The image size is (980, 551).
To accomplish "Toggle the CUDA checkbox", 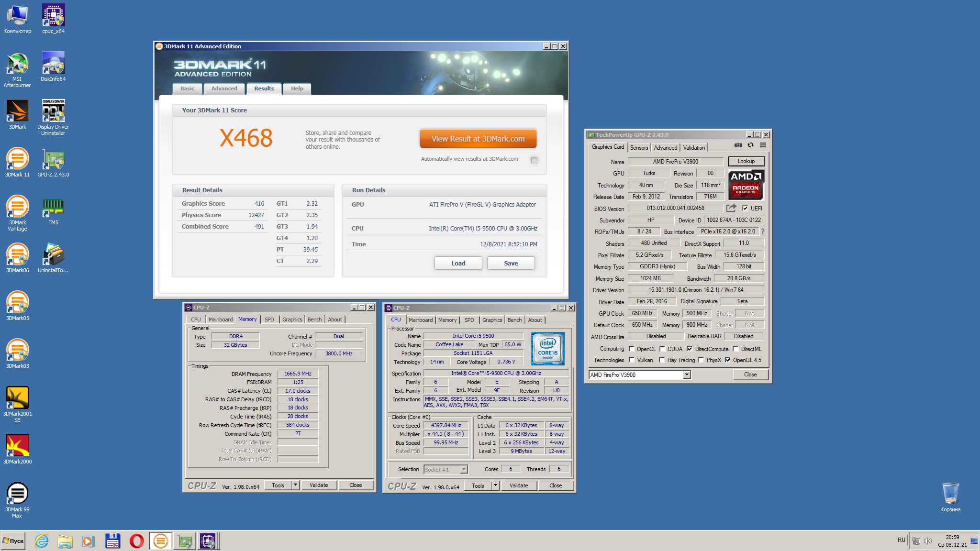I will [x=662, y=349].
